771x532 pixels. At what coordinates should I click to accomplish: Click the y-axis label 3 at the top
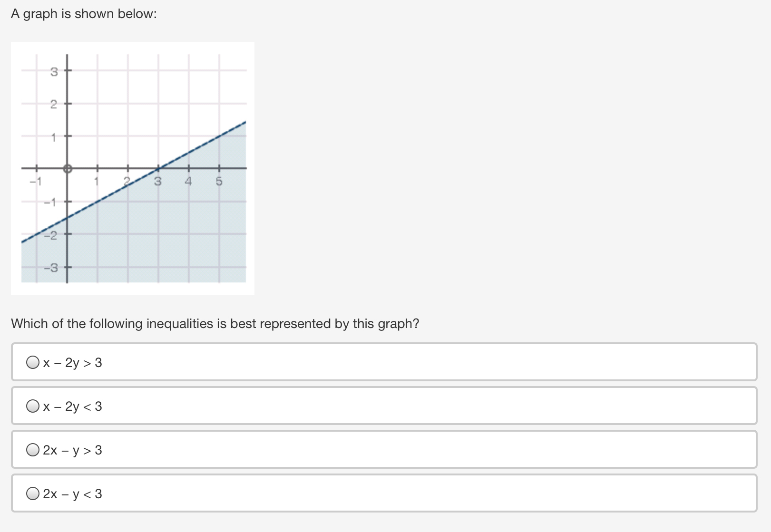coord(54,72)
